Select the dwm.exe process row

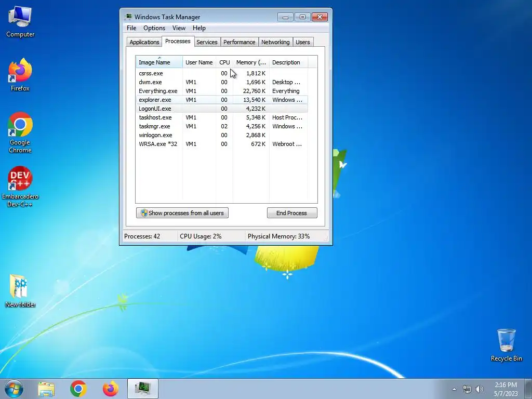[x=222, y=82]
